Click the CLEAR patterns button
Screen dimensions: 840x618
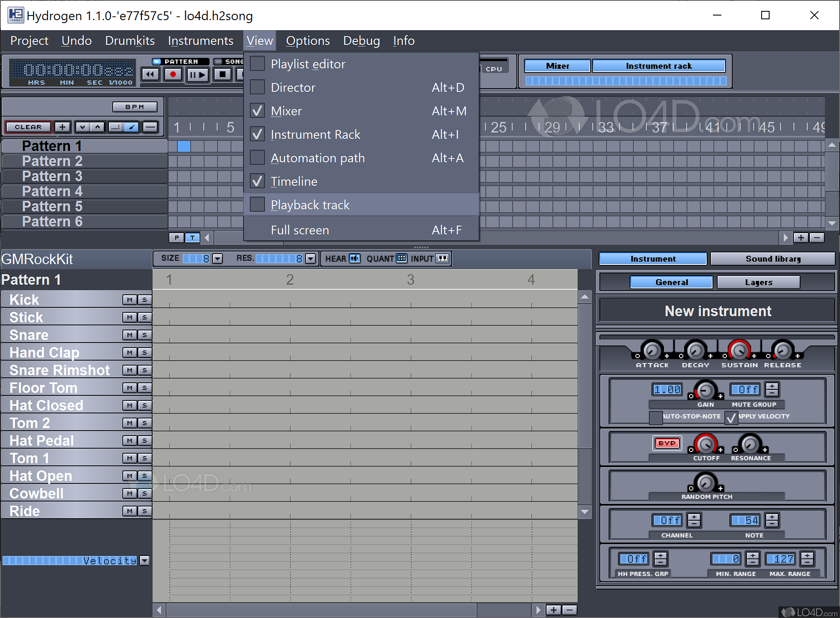pyautogui.click(x=28, y=127)
